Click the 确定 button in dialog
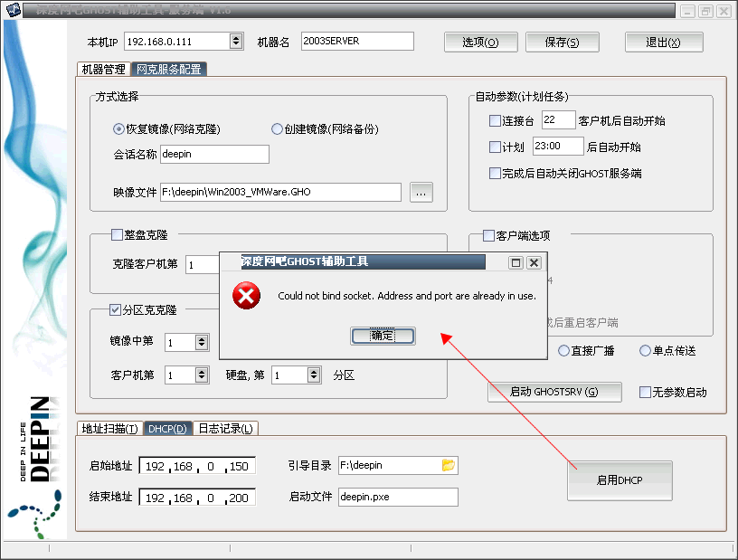This screenshot has width=738, height=560. click(383, 336)
